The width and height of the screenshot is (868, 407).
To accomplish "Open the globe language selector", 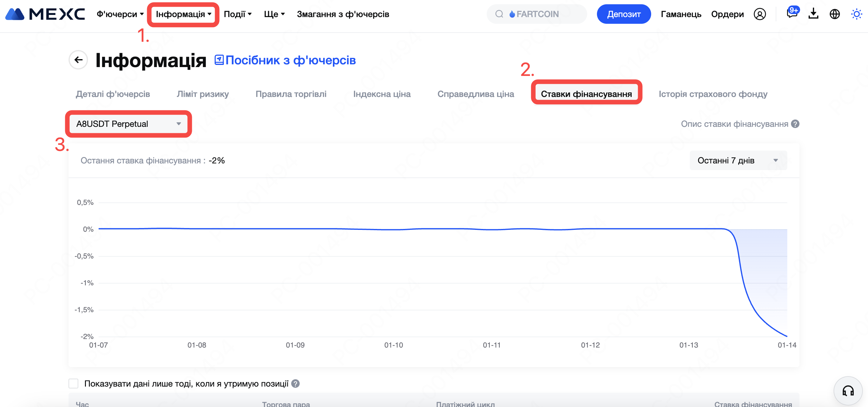I will (834, 14).
